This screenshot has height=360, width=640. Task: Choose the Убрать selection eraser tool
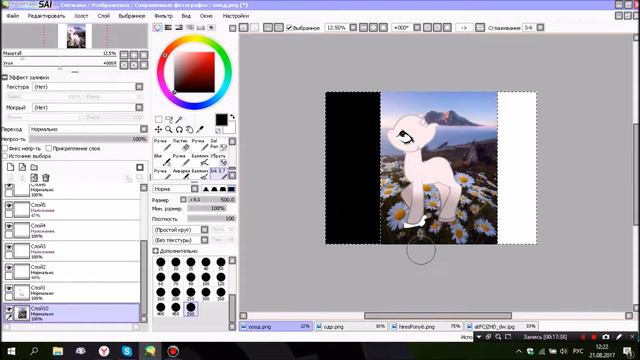[x=218, y=159]
